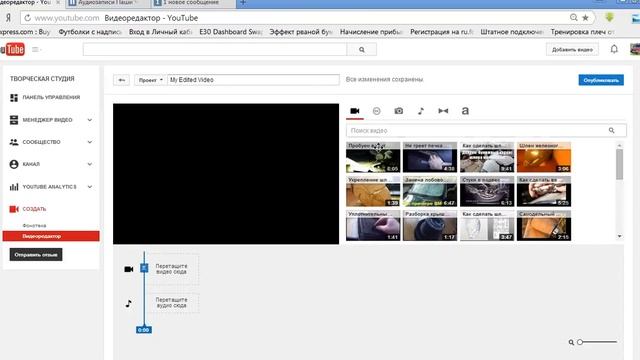Expand the Менеджер видео chevron
Screen dimensions: 640x360
90,120
